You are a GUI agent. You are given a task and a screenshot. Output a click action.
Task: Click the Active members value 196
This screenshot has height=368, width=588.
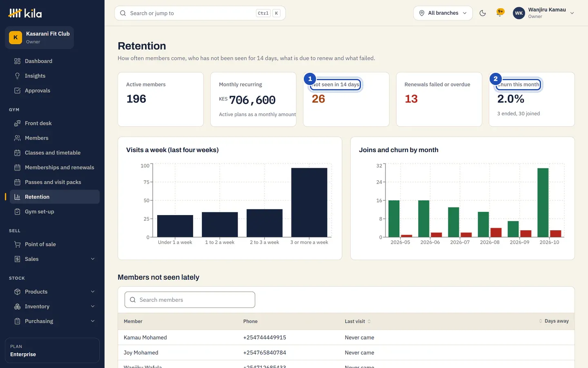[x=136, y=99]
